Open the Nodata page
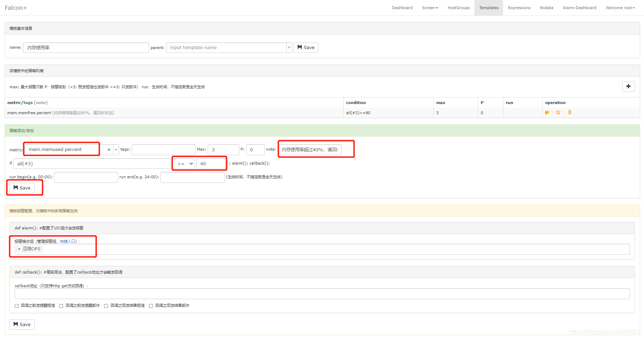Screen dimensions: 644x338 (547, 8)
